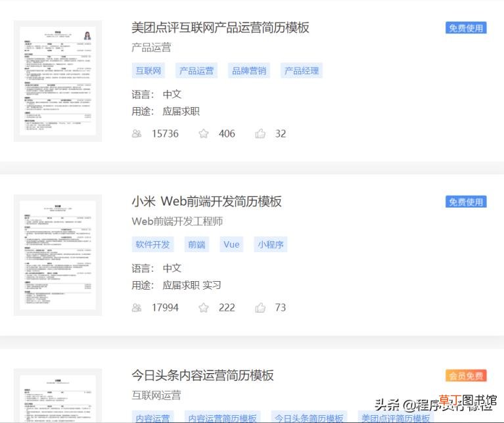The image size is (504, 423).
Task: Click the star icon beside 406
Action: (x=204, y=133)
